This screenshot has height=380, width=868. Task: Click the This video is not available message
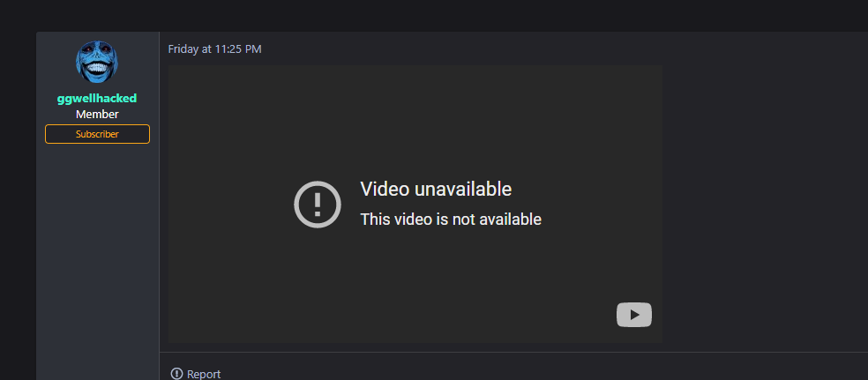click(451, 220)
